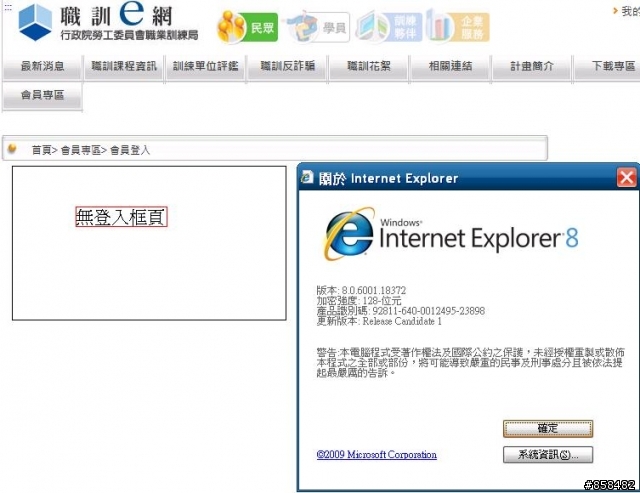Click 確定 button in dialog

point(548,429)
